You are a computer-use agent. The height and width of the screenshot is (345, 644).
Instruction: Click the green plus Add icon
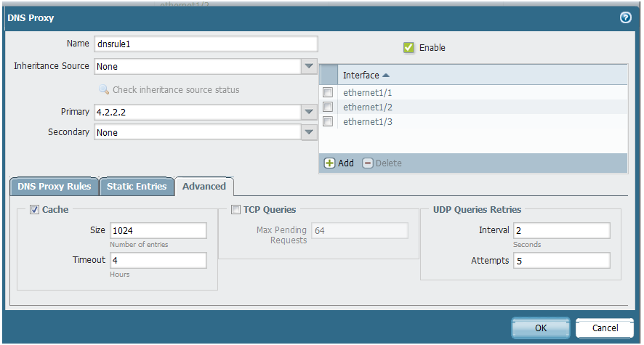tap(329, 163)
